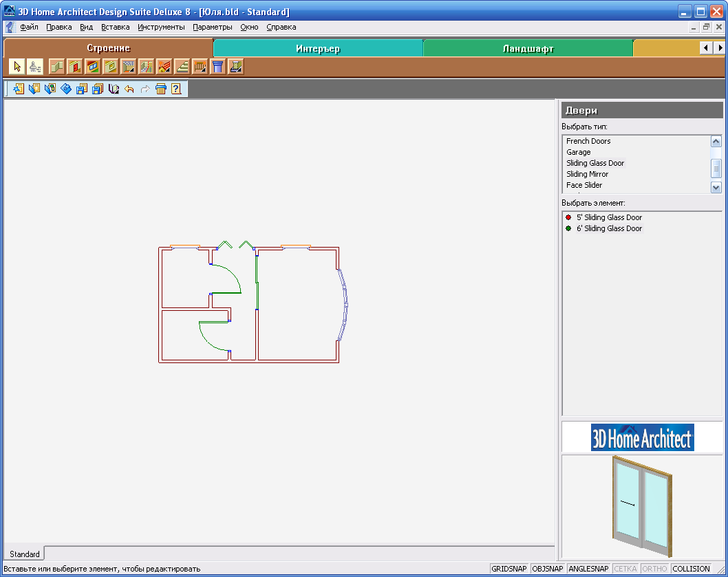Choose the Walls tool icon
This screenshot has width=728, height=577.
(56, 67)
